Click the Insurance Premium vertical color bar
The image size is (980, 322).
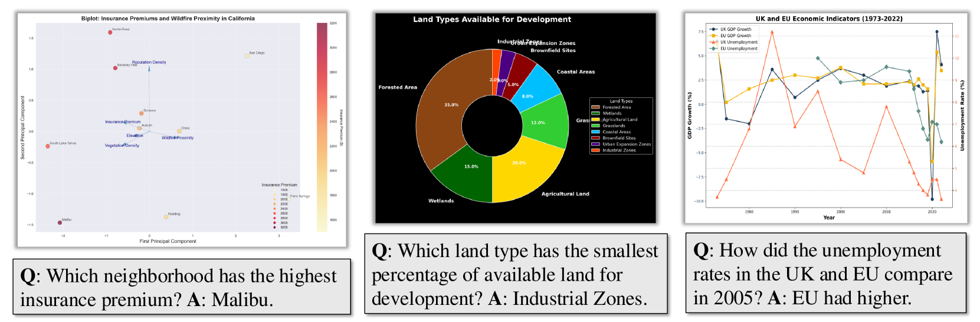pos(322,127)
